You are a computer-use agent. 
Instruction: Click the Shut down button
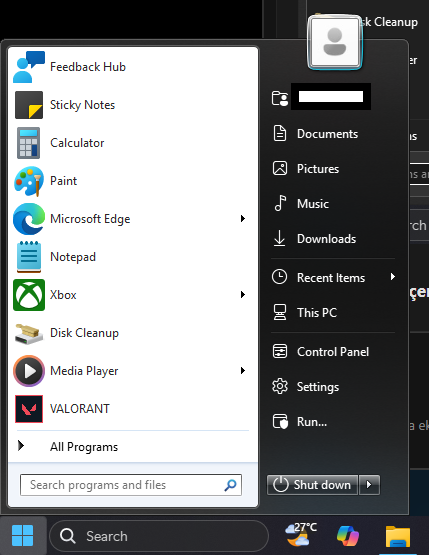313,485
